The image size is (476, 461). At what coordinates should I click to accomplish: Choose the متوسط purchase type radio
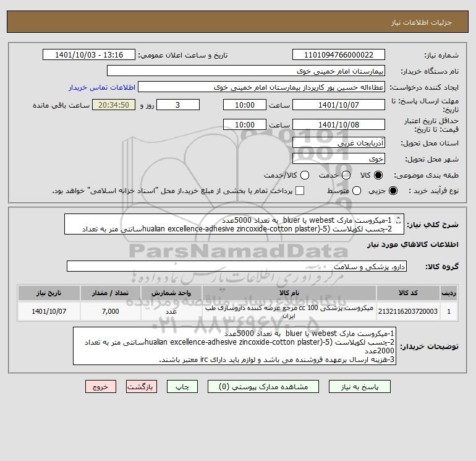pos(357,191)
